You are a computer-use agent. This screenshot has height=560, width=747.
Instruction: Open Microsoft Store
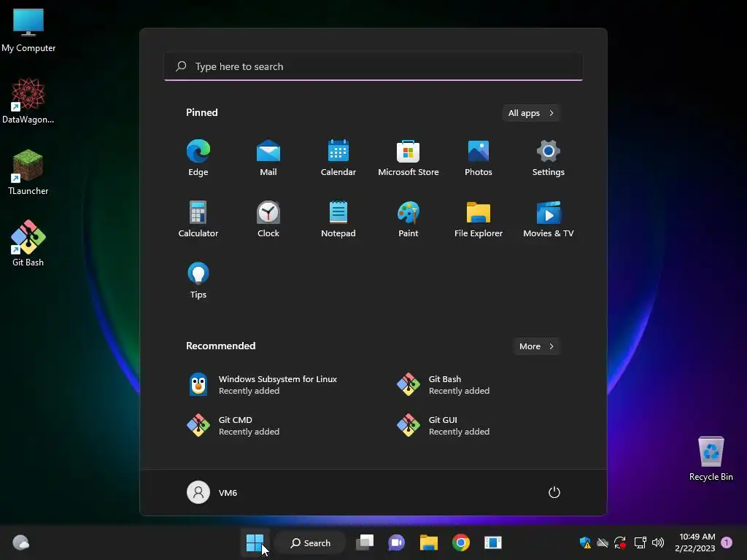(x=409, y=157)
